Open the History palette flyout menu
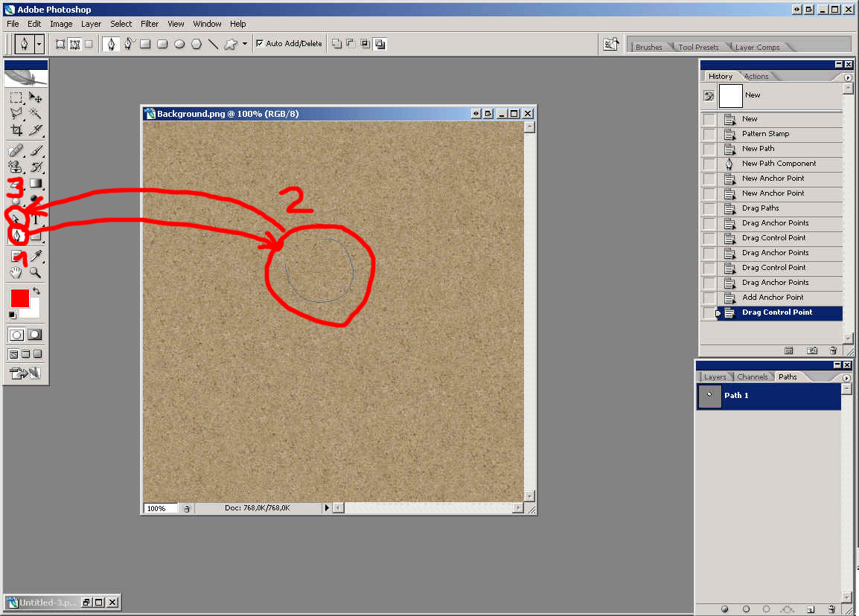The height and width of the screenshot is (616, 859). 847,77
